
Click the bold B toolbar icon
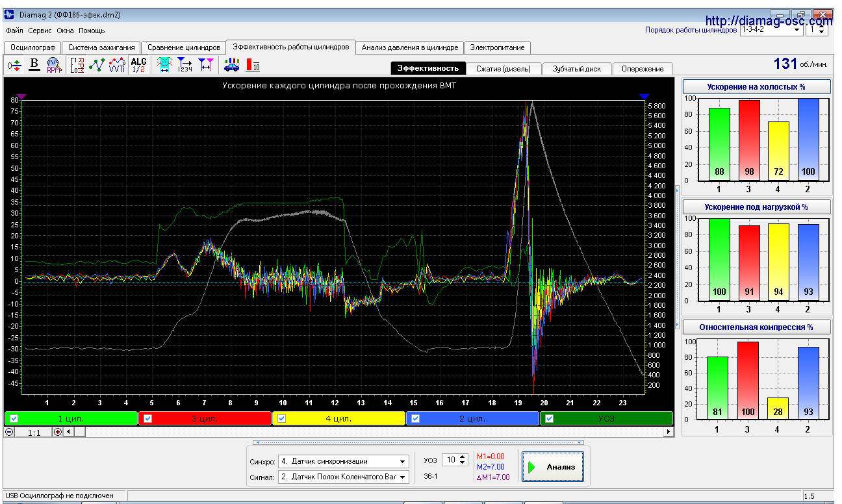coord(34,64)
